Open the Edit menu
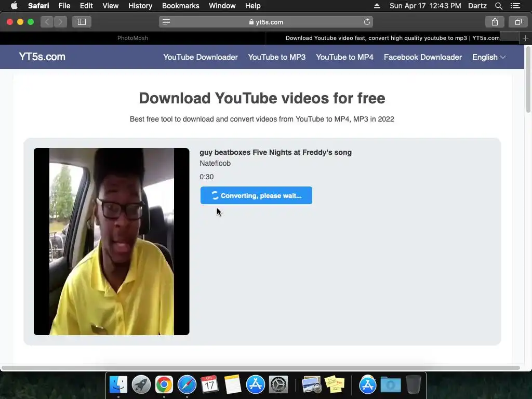Screen dimensions: 532x399 [x=86, y=6]
